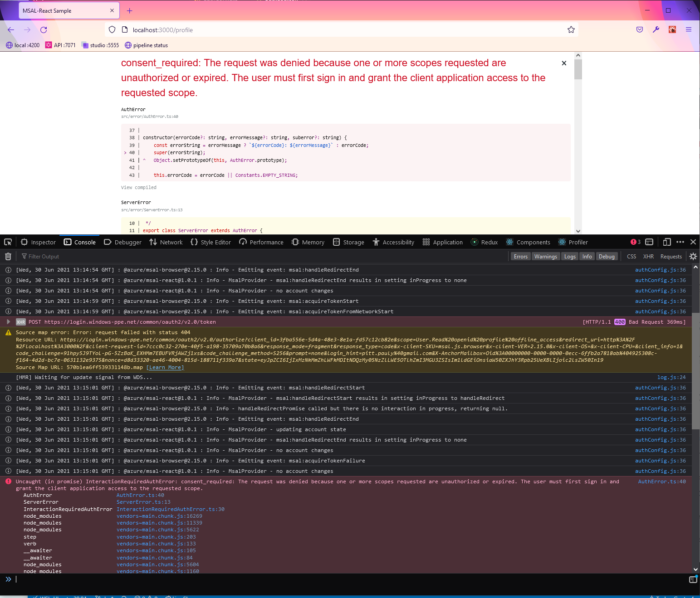Toggle the Debug log filter
This screenshot has width=700, height=598.
607,256
